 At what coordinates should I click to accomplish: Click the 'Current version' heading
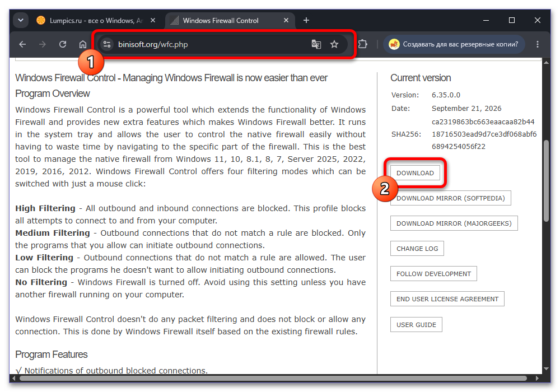(x=421, y=78)
